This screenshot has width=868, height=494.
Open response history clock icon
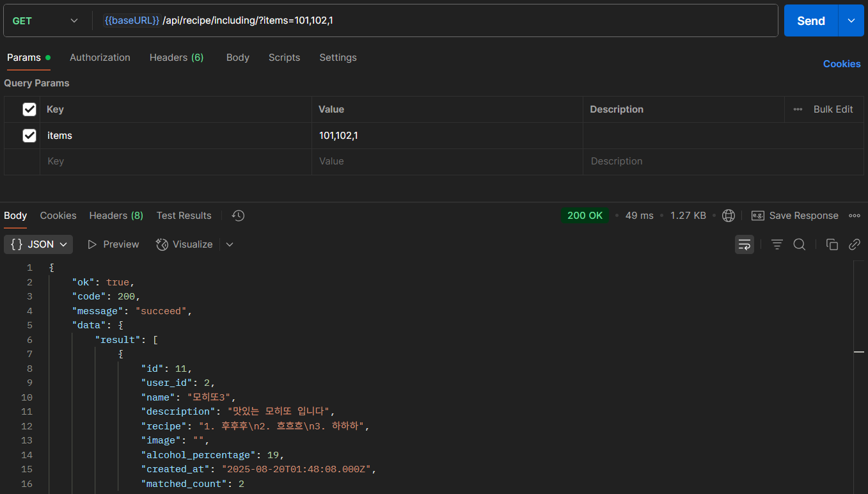pos(238,216)
